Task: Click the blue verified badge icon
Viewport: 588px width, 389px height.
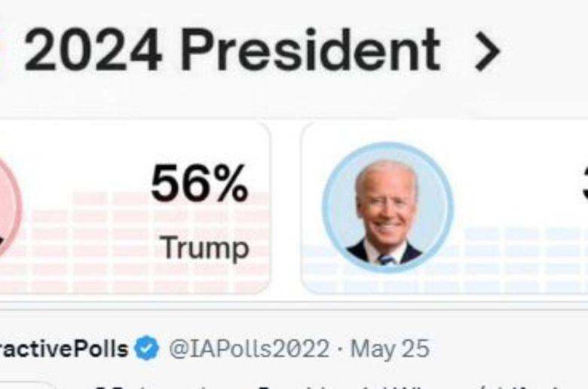Action: [x=147, y=349]
